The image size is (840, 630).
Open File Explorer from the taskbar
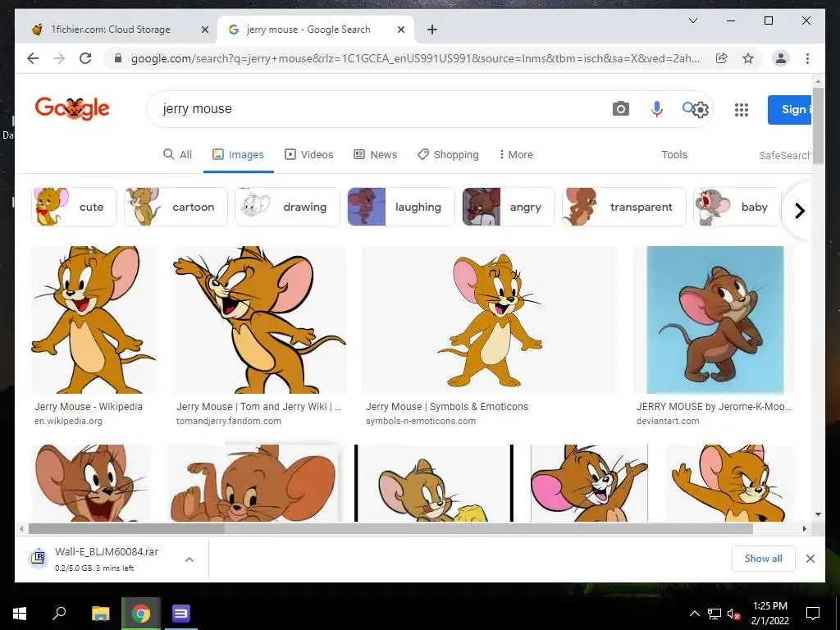[x=100, y=614]
